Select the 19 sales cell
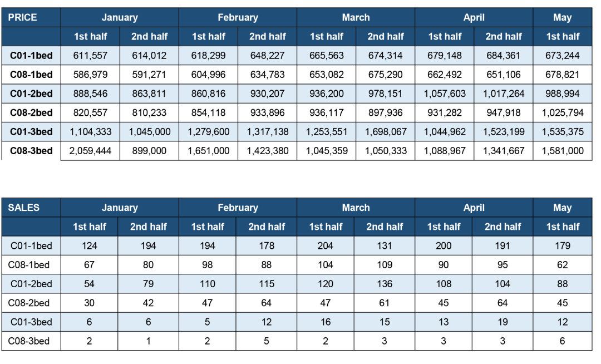The image size is (601, 364). tap(503, 322)
